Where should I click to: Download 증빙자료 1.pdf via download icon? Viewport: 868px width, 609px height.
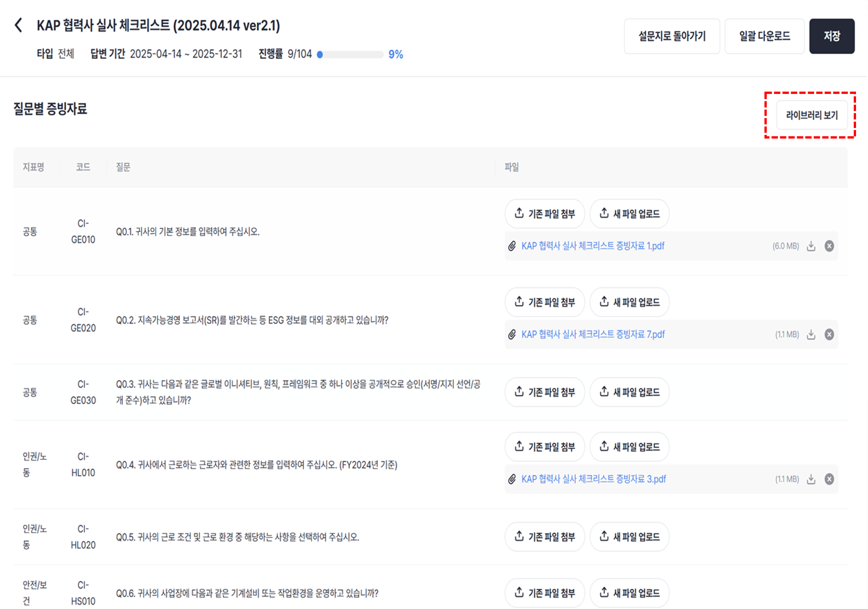pyautogui.click(x=811, y=246)
